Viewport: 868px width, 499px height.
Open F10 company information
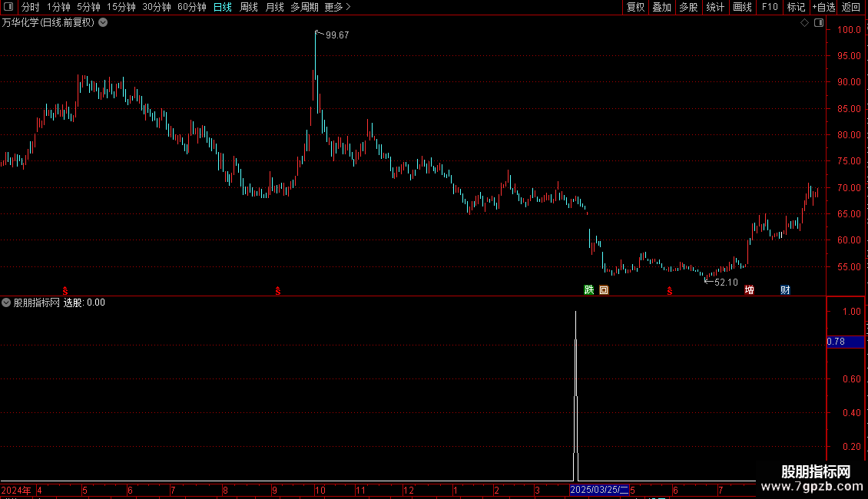[x=770, y=7]
